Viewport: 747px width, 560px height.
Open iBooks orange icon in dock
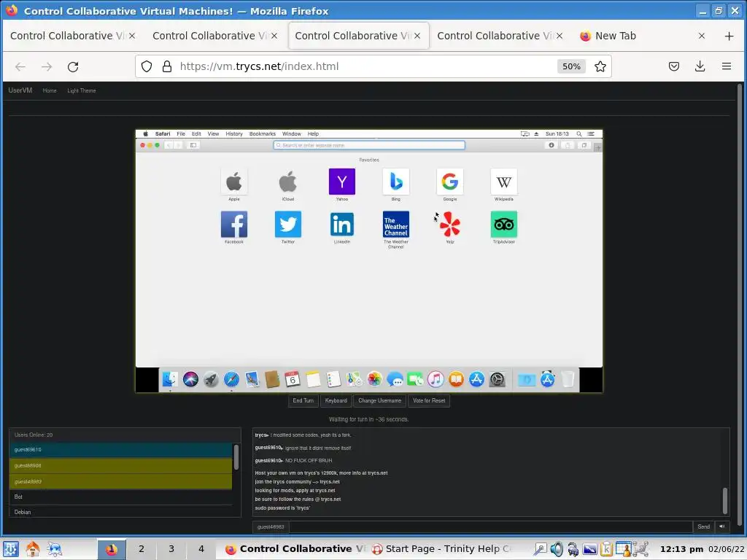[x=456, y=379]
